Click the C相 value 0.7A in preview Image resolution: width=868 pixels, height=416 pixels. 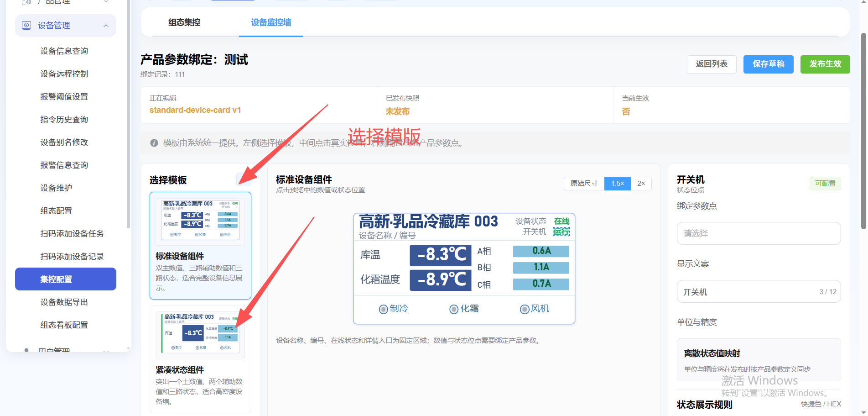click(541, 284)
